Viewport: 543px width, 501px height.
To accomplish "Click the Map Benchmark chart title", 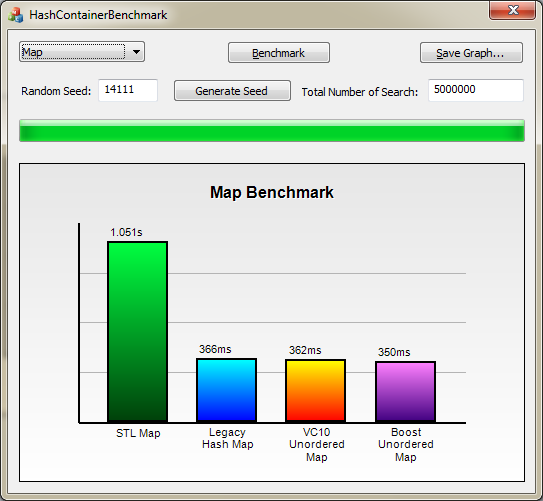I will [x=272, y=193].
